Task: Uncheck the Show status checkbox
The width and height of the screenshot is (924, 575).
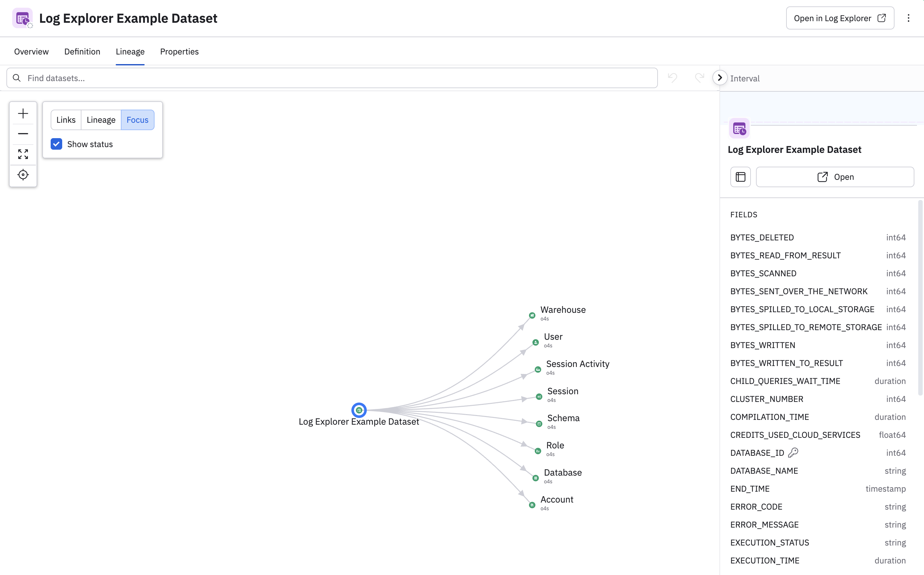Action: click(x=56, y=144)
